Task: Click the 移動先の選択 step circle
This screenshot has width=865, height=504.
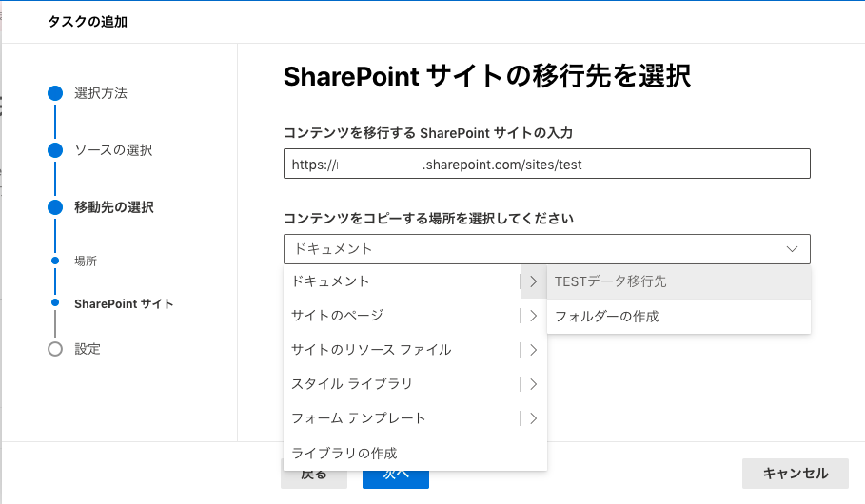Action: 55,207
